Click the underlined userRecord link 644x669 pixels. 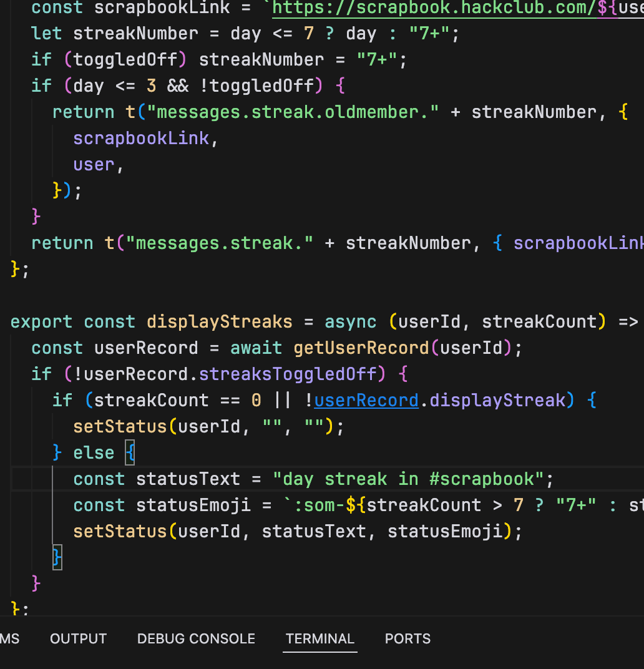pyautogui.click(x=366, y=400)
